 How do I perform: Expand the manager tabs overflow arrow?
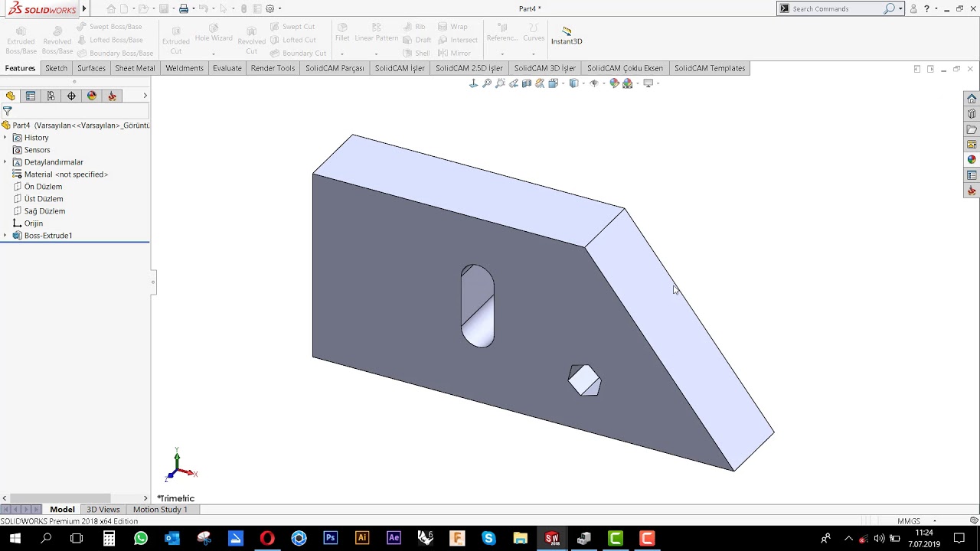tap(145, 96)
